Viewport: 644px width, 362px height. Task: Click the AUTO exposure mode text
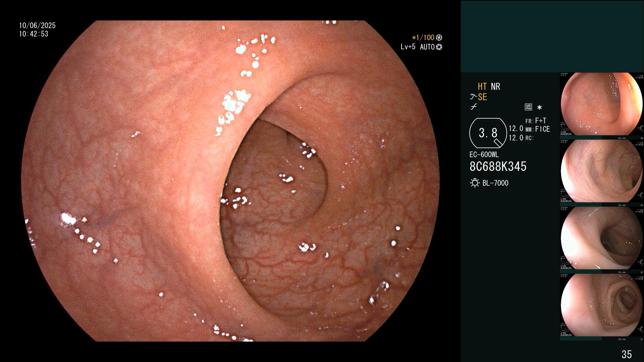(427, 47)
